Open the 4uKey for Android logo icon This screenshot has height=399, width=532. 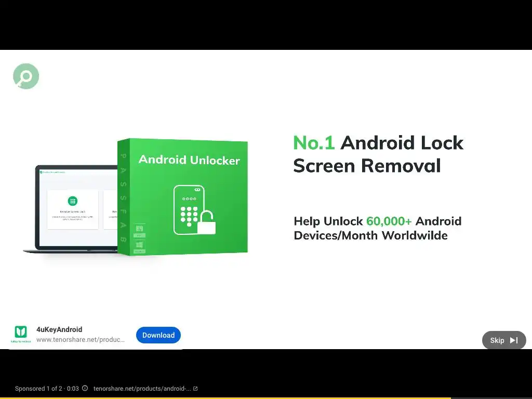coord(21,334)
